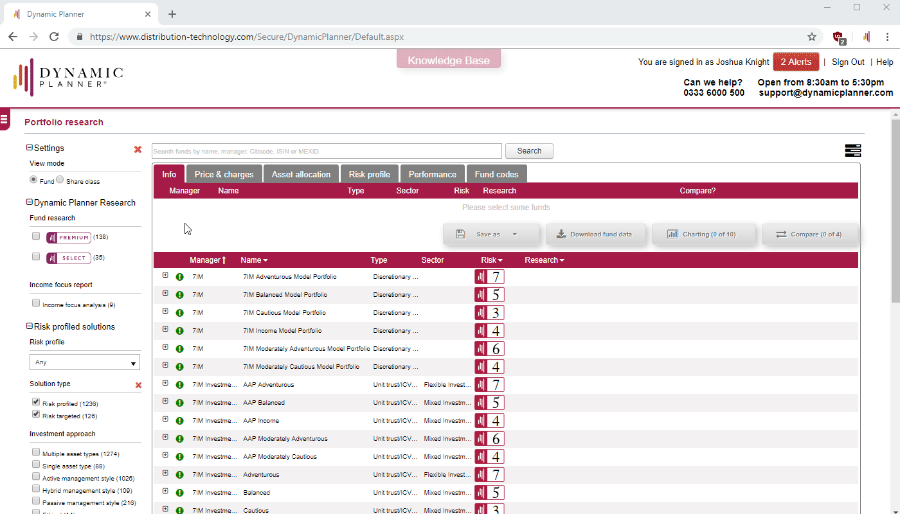Viewport: 900px width, 514px height.
Task: Click risk badge 4 for AAP Moderately Cautious
Action: tap(490, 457)
